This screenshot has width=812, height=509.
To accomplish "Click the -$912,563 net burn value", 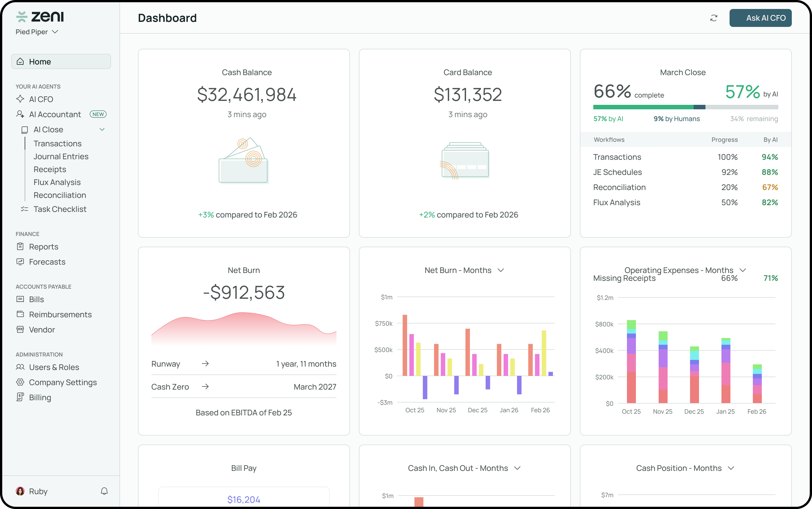I will tap(244, 293).
